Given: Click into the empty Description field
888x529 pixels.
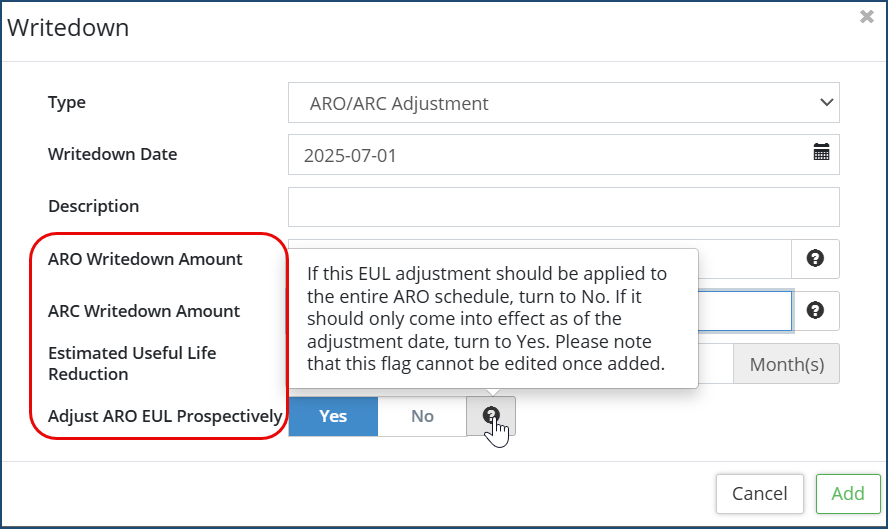Looking at the screenshot, I should click(x=563, y=207).
